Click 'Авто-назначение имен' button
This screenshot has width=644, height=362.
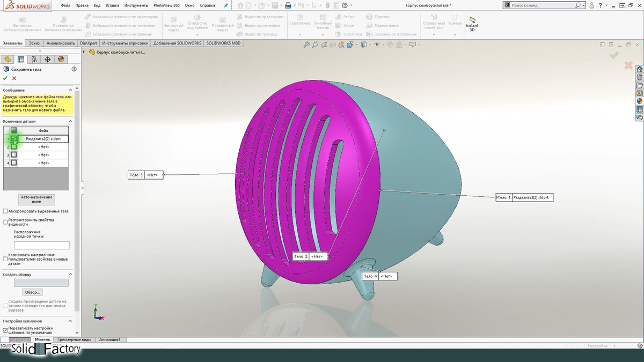pos(36,200)
